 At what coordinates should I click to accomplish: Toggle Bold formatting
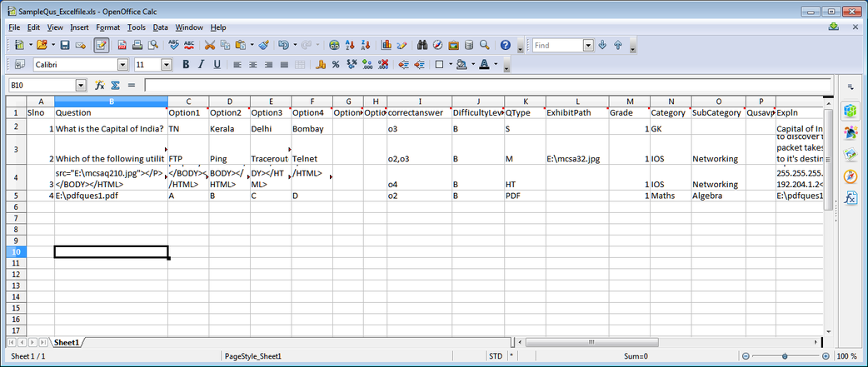(x=186, y=64)
